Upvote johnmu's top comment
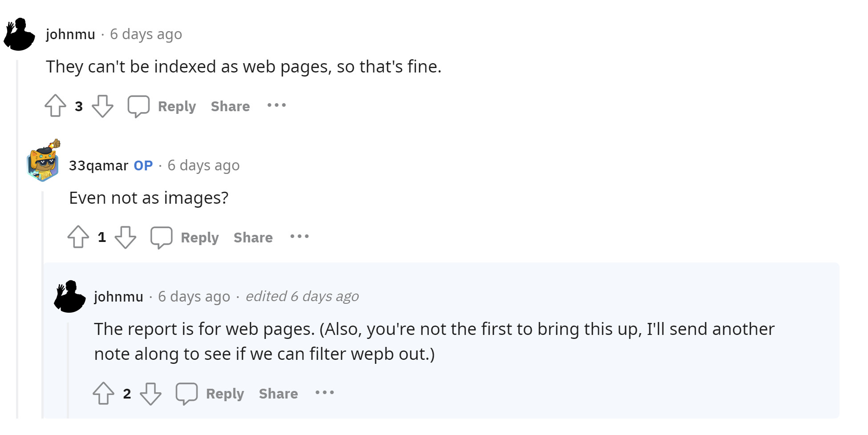Screen dimensions: 868x435 [55, 106]
